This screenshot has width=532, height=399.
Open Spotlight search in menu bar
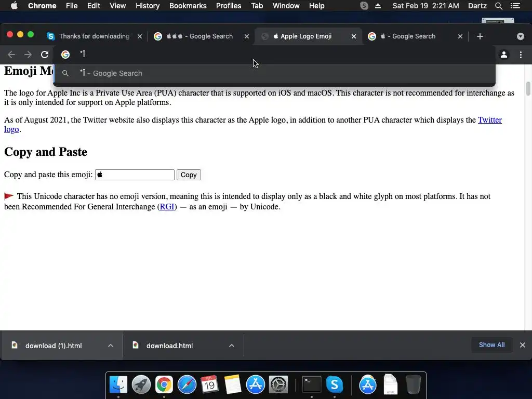click(498, 6)
